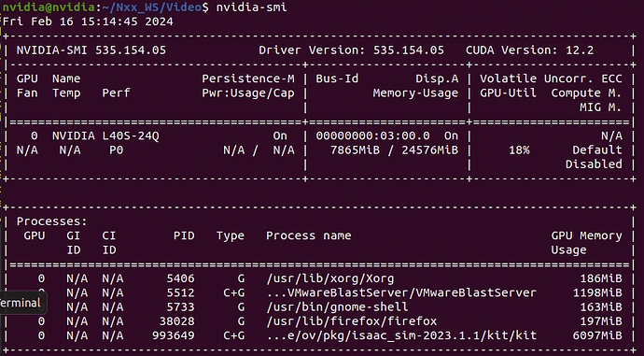
Task: Click PID 993649
Action: [x=173, y=335]
